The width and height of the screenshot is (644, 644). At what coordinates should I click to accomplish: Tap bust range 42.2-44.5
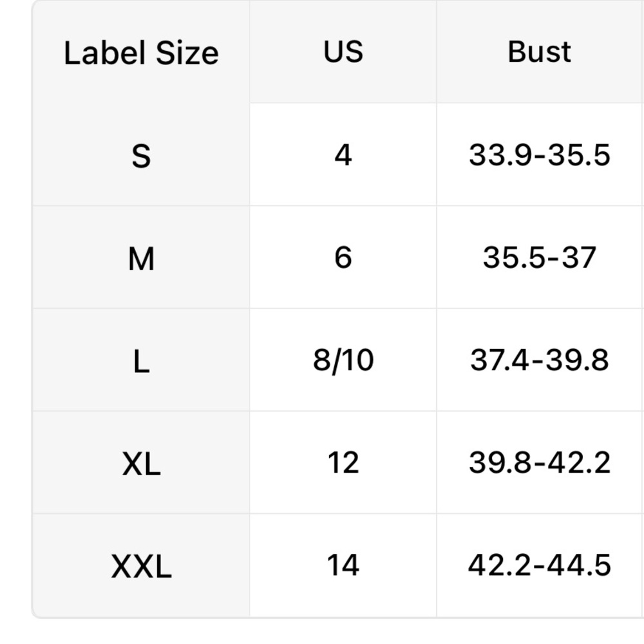coord(540,565)
